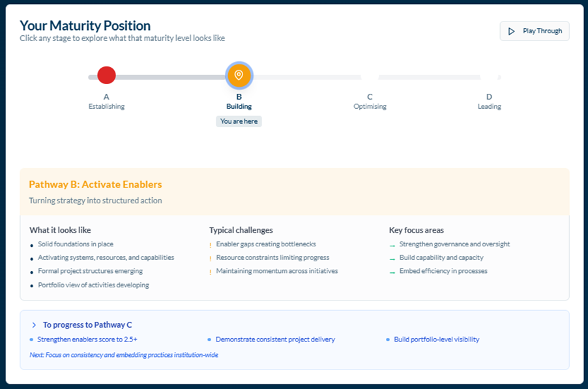The image size is (588, 389).
Task: Click the To progress to Pathway C heading
Action: click(x=87, y=324)
